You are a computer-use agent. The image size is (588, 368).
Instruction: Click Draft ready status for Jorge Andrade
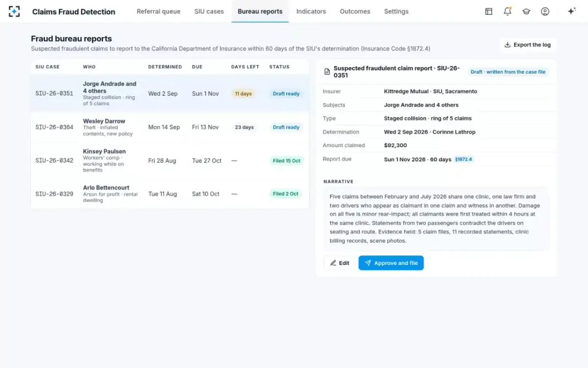[x=286, y=94]
